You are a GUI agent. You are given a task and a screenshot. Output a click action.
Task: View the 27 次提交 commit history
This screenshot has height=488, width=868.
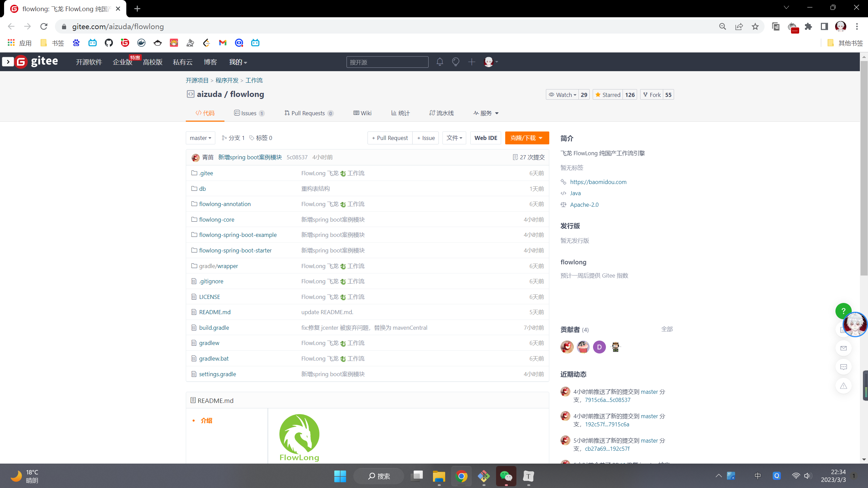pos(529,157)
